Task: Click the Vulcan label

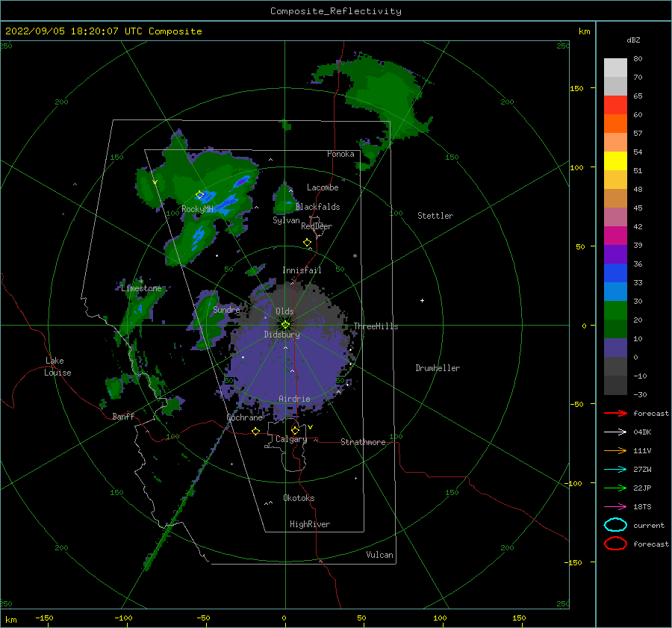Action: tap(379, 555)
